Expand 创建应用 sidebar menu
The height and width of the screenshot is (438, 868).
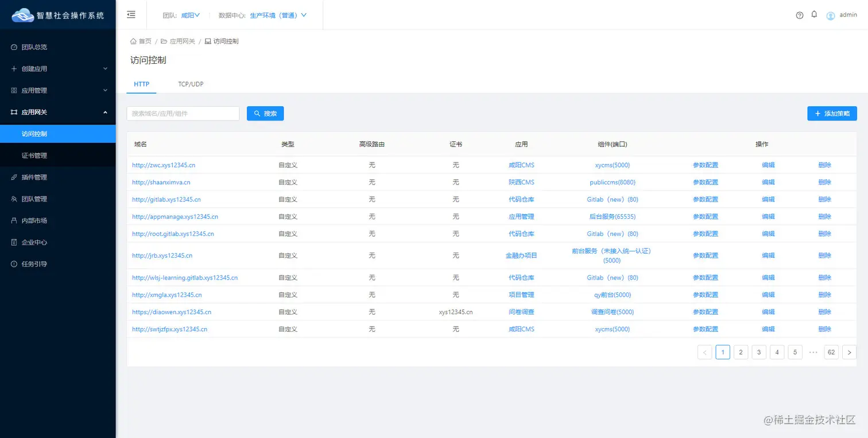coord(57,69)
